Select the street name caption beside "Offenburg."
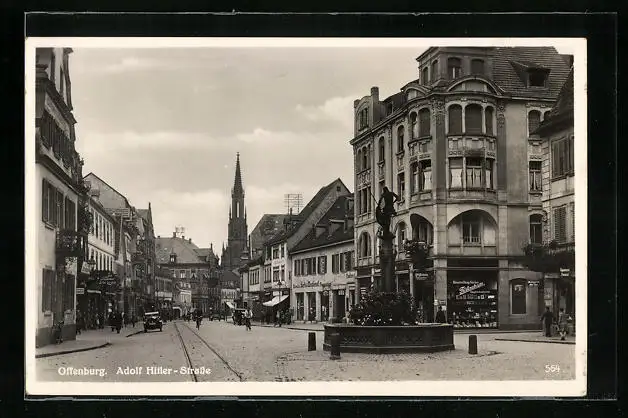 pos(163,371)
